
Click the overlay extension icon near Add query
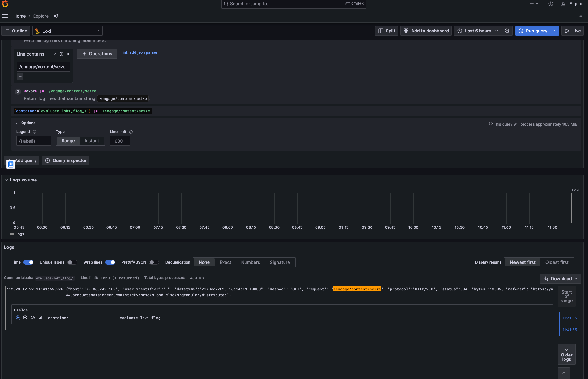click(x=11, y=164)
